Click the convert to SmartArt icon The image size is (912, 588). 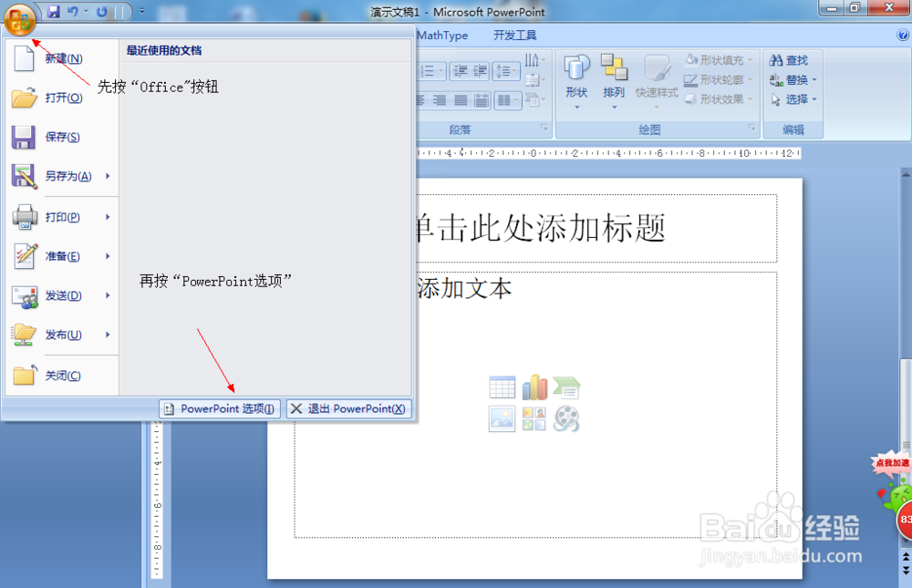(x=535, y=99)
